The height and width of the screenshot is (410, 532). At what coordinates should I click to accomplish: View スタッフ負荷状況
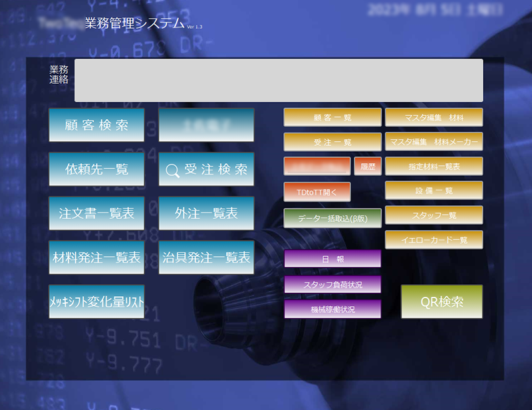tap(332, 284)
